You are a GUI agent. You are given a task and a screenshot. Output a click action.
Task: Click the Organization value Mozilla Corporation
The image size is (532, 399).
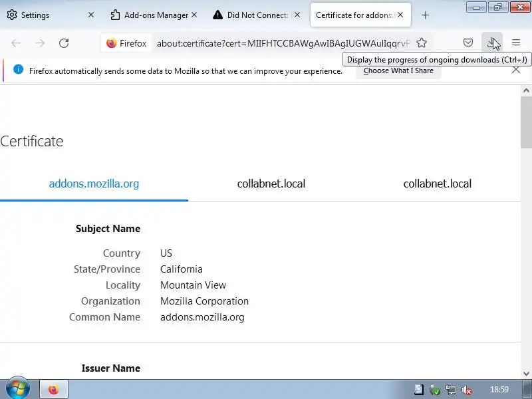pyautogui.click(x=204, y=301)
